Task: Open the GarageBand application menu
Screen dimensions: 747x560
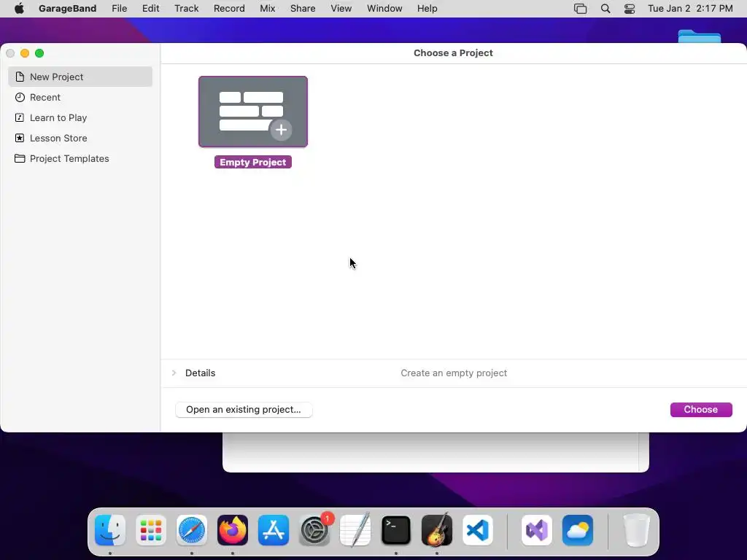Action: [68, 9]
